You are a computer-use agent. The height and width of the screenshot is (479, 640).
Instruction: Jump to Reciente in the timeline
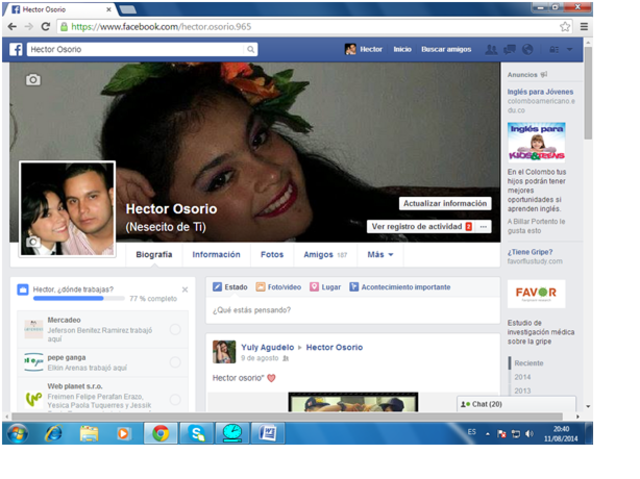[x=529, y=363]
